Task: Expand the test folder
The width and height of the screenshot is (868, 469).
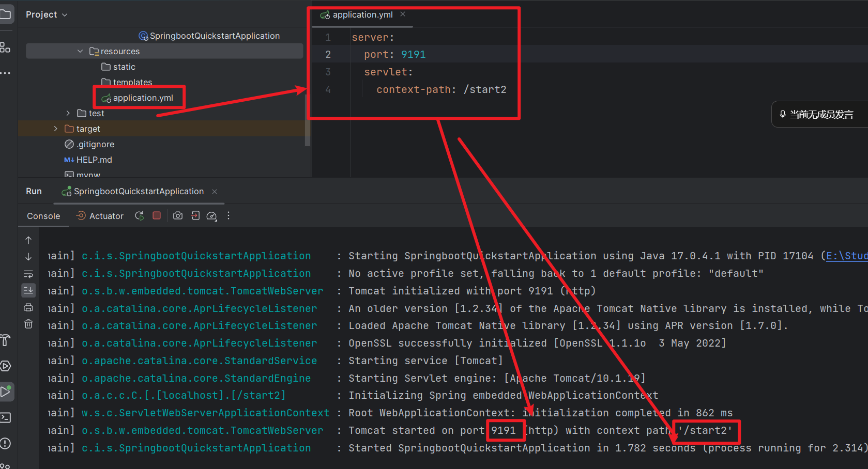Action: [68, 113]
